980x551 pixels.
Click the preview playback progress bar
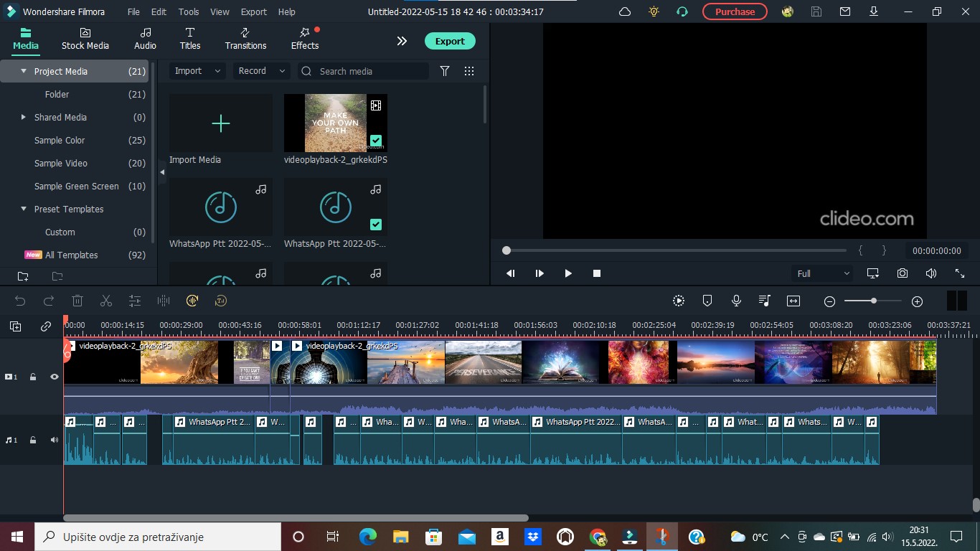click(677, 250)
